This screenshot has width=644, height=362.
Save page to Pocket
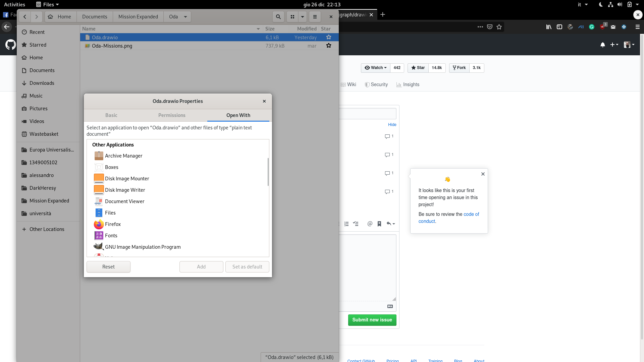point(490,27)
